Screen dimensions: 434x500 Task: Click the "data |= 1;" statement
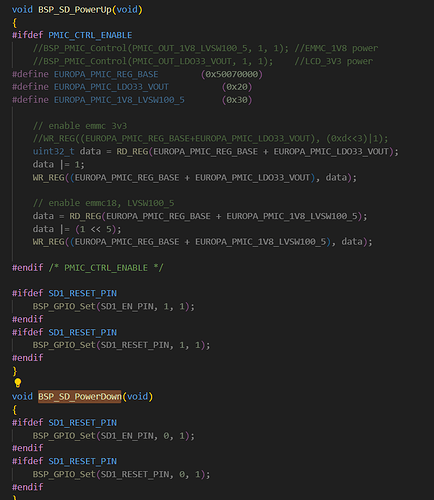click(x=59, y=165)
